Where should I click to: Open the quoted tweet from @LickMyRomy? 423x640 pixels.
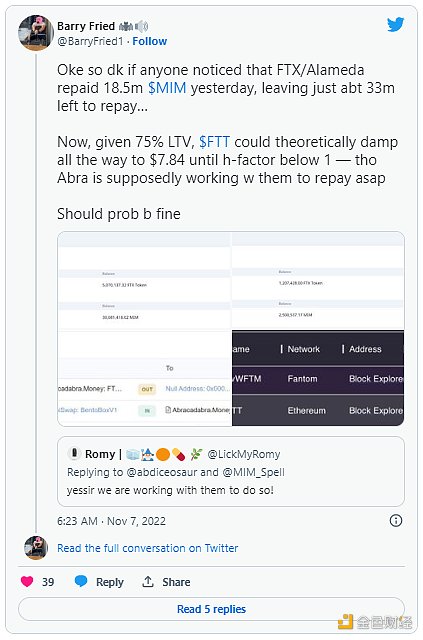coord(231,471)
